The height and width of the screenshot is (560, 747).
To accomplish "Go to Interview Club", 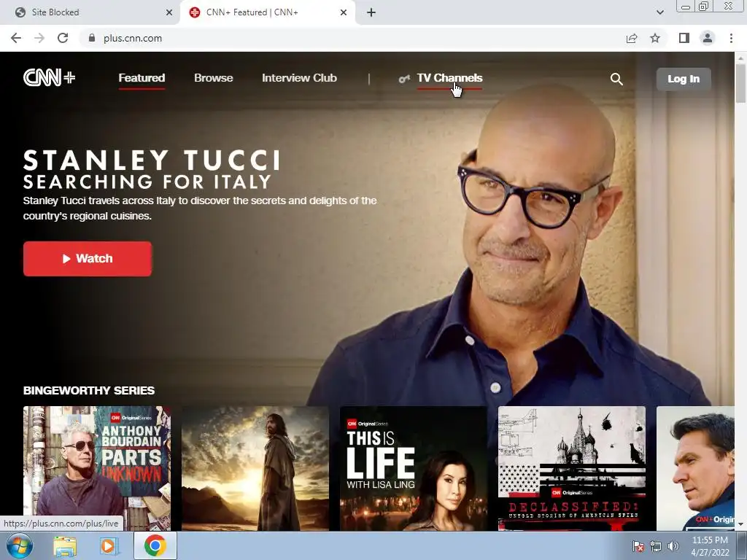I will (299, 78).
